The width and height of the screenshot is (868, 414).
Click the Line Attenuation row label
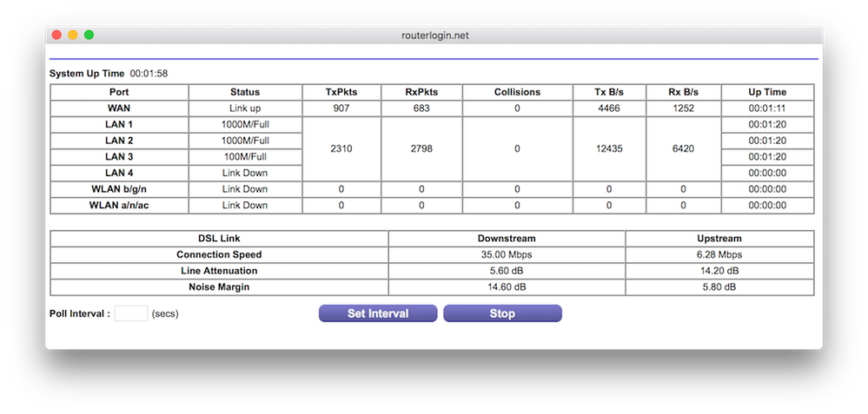point(219,271)
